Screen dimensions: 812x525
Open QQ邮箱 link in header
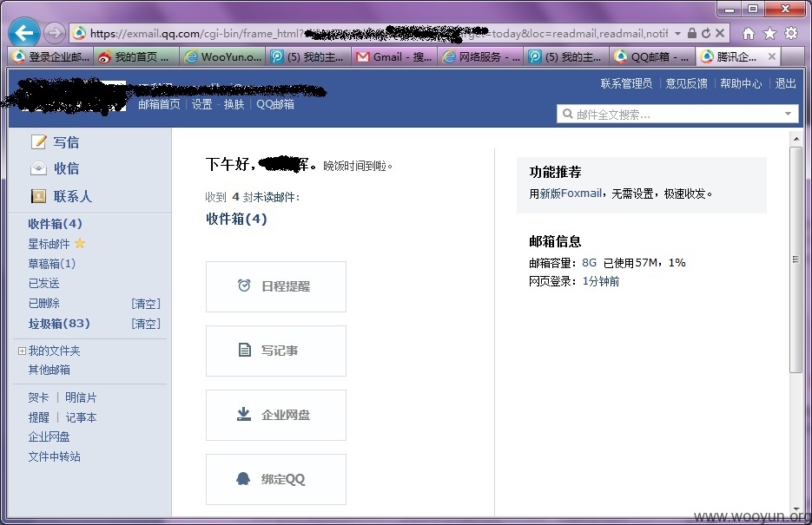pyautogui.click(x=275, y=104)
